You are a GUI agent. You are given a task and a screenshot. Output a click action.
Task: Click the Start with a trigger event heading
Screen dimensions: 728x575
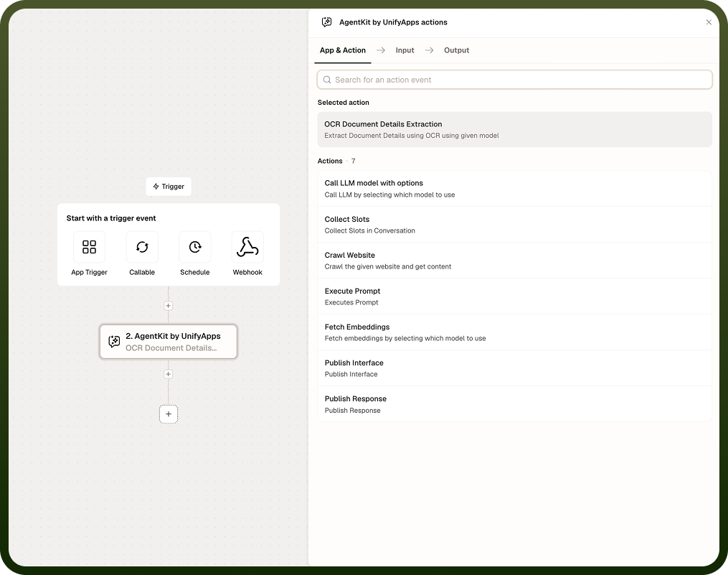(x=111, y=218)
